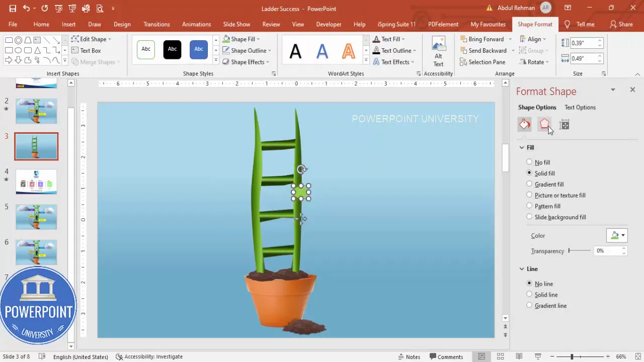This screenshot has width=644, height=362.
Task: Click Transparency percentage field
Action: point(608,250)
